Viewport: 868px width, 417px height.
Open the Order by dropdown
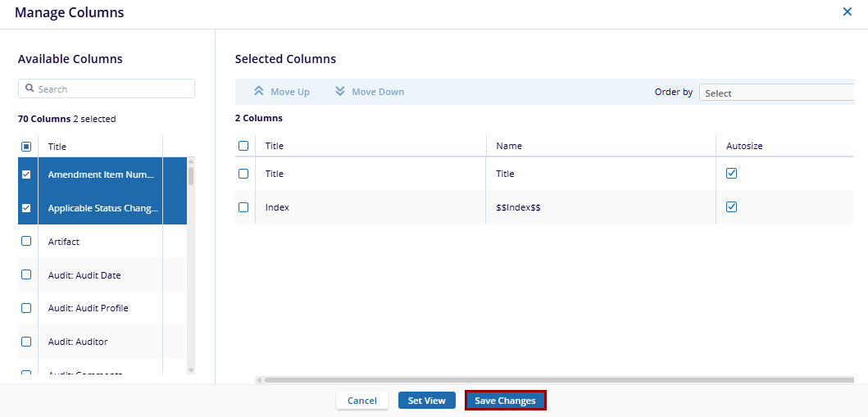pos(779,93)
